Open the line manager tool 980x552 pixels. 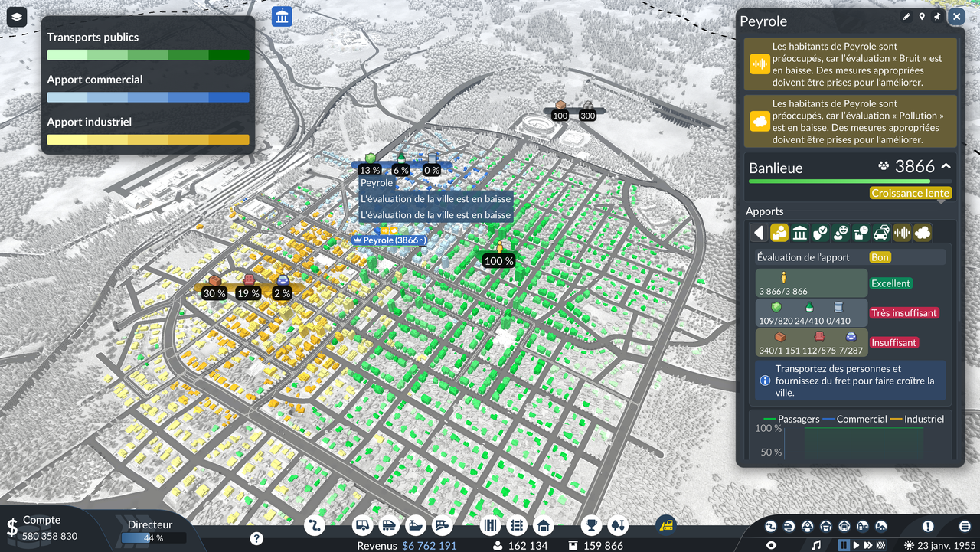315,525
